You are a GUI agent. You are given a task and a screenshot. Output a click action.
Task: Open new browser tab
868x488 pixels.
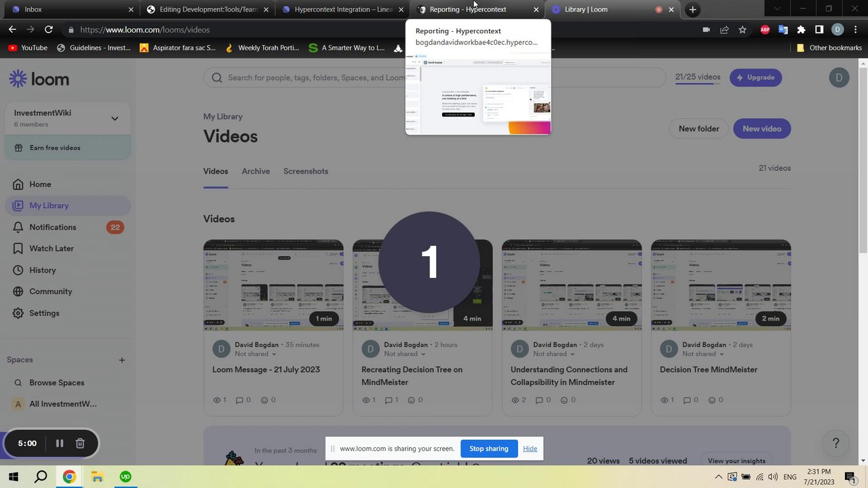pyautogui.click(x=692, y=9)
